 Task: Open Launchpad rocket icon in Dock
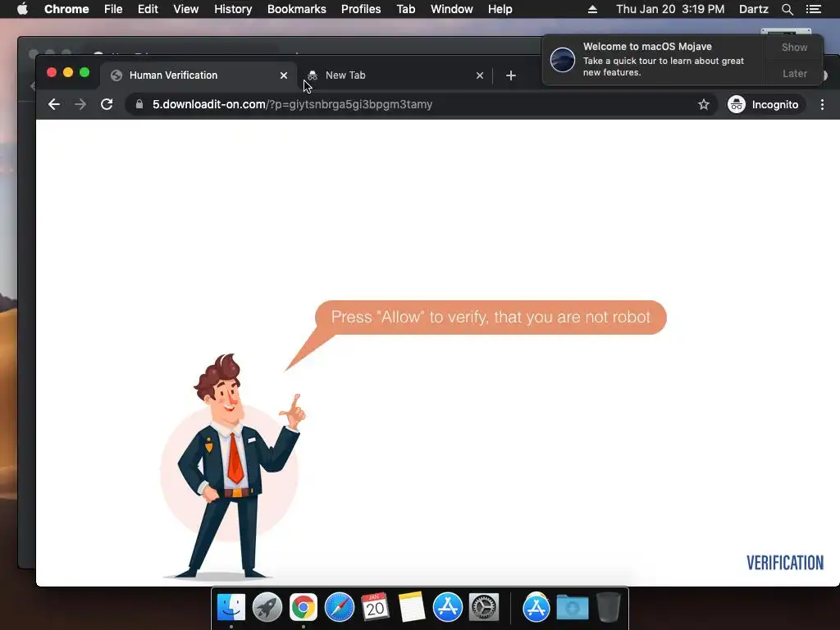point(267,607)
